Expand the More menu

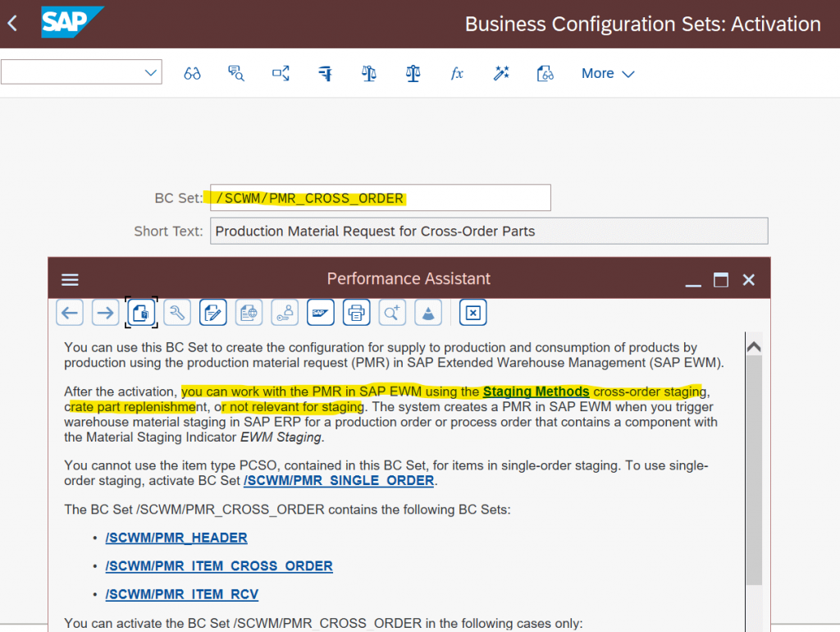(x=608, y=73)
